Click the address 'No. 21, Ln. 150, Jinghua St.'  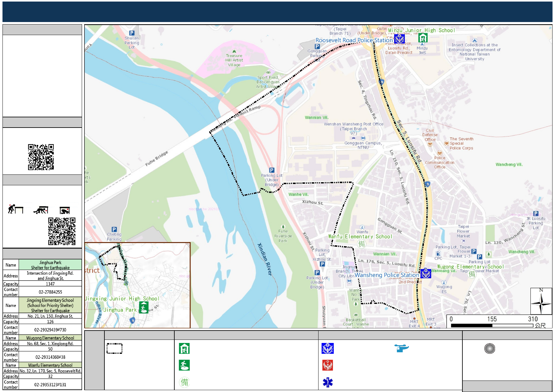click(50, 316)
